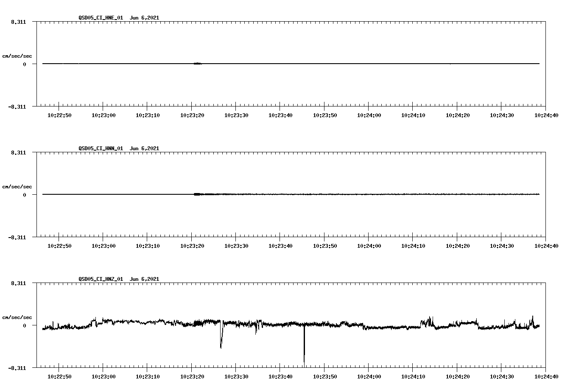Click the 10:24:10 time label under HNE plot
The width and height of the screenshot is (576, 392).
(413, 115)
